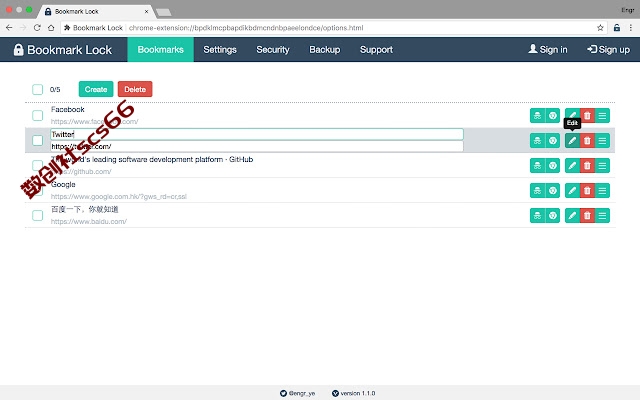Open the @engr_ye Twitter footer link
The width and height of the screenshot is (640, 400).
298,393
